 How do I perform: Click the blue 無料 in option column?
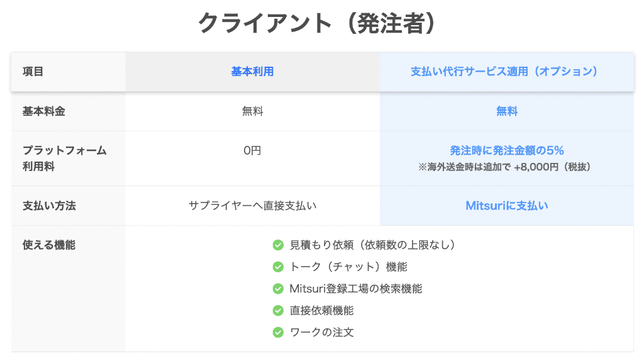pos(507,111)
